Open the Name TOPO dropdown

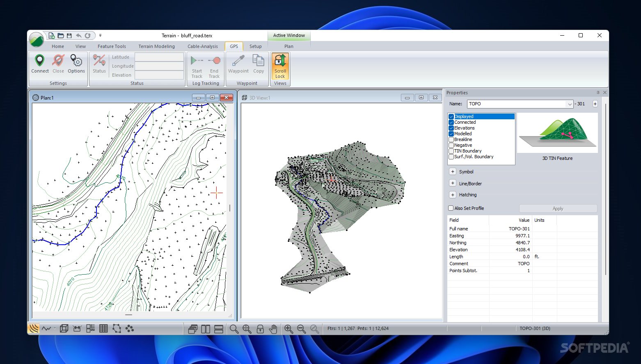coord(570,104)
